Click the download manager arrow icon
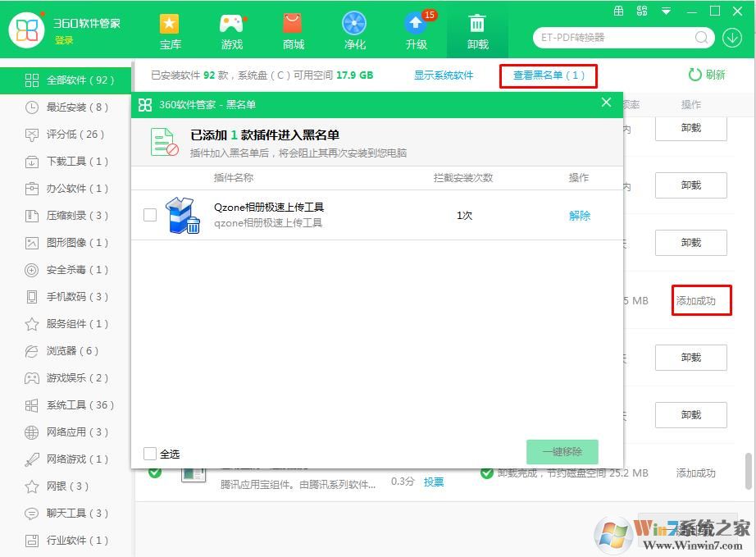Image resolution: width=756 pixels, height=557 pixels. [x=731, y=38]
